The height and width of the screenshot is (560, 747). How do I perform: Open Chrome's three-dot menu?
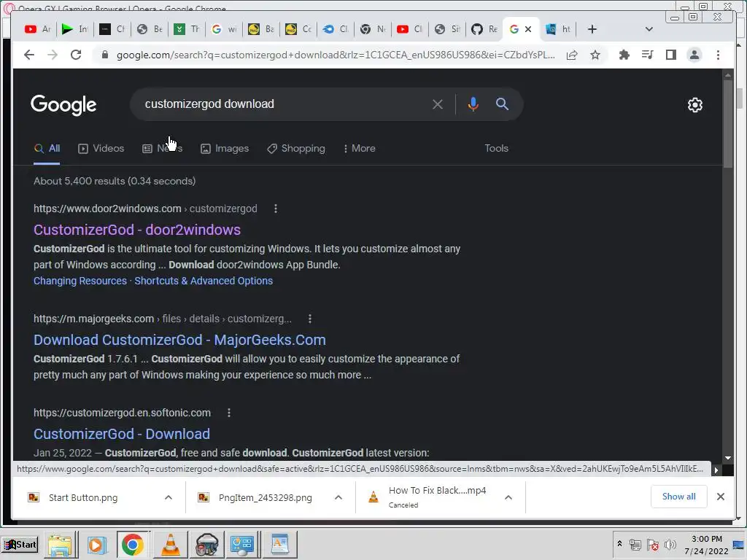click(x=718, y=55)
